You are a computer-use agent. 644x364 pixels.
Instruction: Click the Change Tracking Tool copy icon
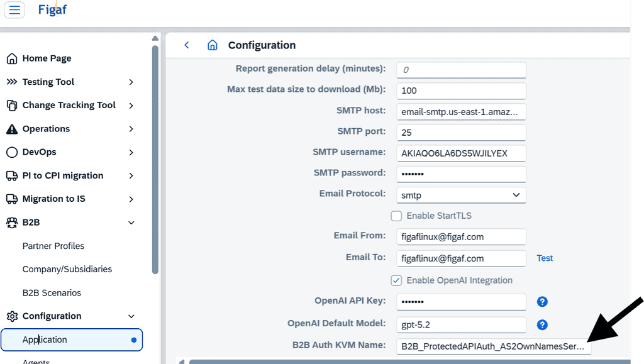(12, 106)
